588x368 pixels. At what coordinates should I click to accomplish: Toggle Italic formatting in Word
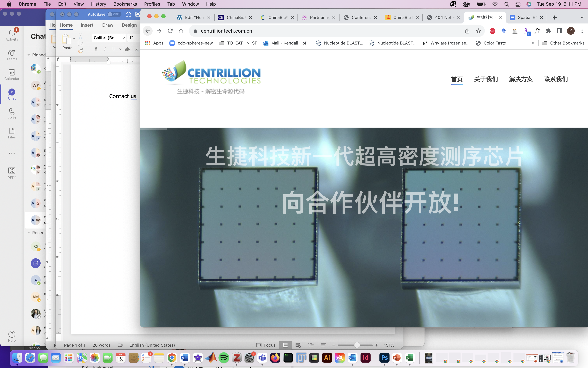pos(105,49)
